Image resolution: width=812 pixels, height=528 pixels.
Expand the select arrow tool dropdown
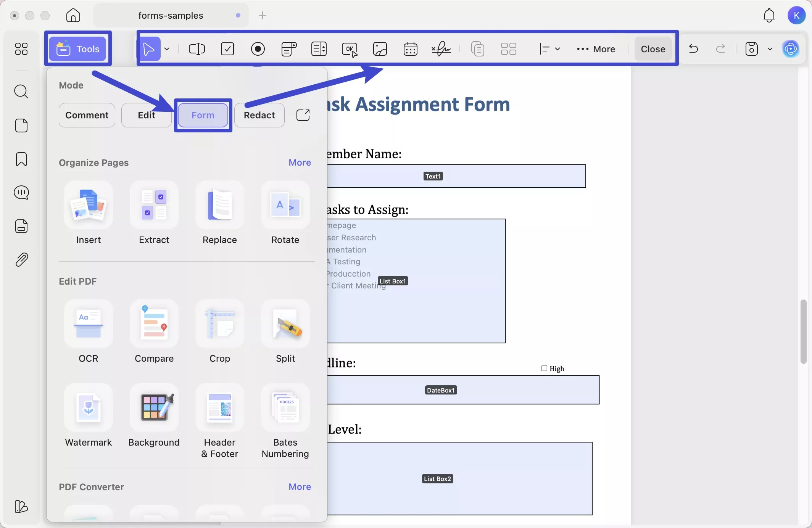167,49
